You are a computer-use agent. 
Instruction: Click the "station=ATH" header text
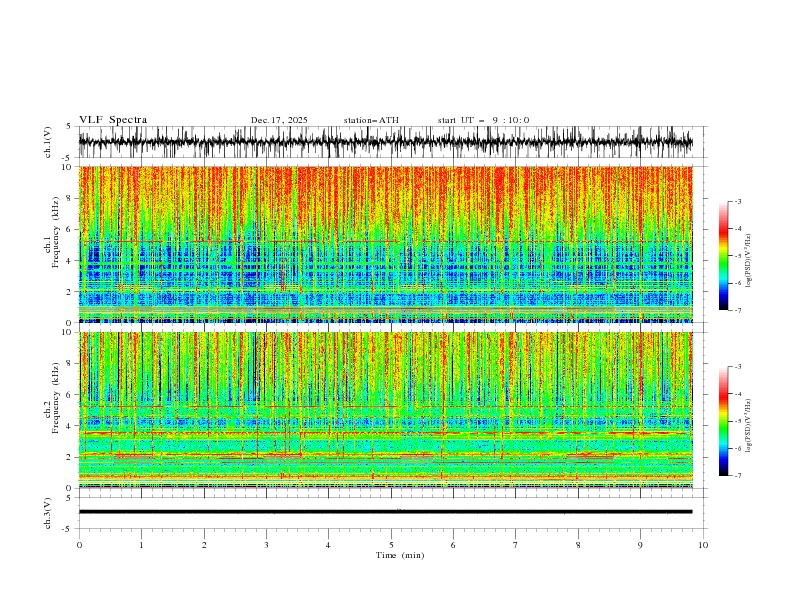pyautogui.click(x=371, y=120)
